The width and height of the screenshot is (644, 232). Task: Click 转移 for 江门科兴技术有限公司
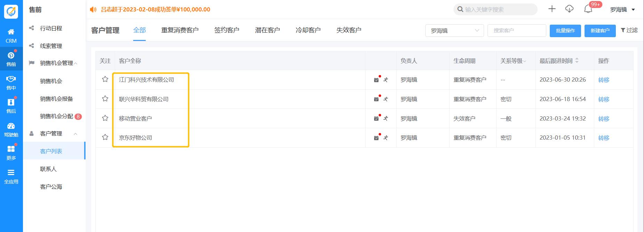click(x=604, y=80)
